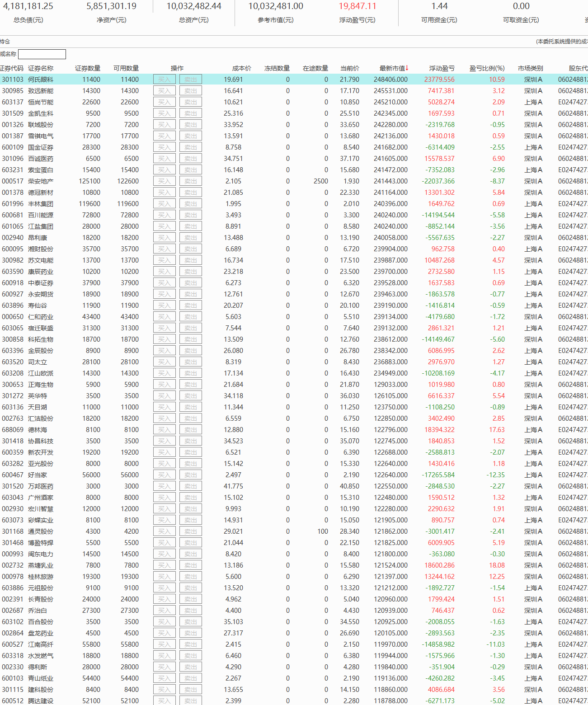This screenshot has width=588, height=705.
Task: Click the 天目湖 holding name
Action: point(38,407)
